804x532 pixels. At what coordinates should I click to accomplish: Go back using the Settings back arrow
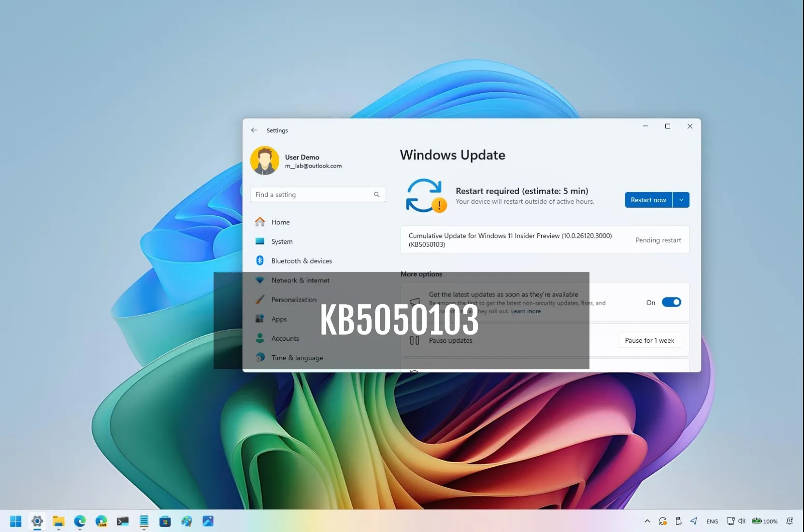click(254, 130)
